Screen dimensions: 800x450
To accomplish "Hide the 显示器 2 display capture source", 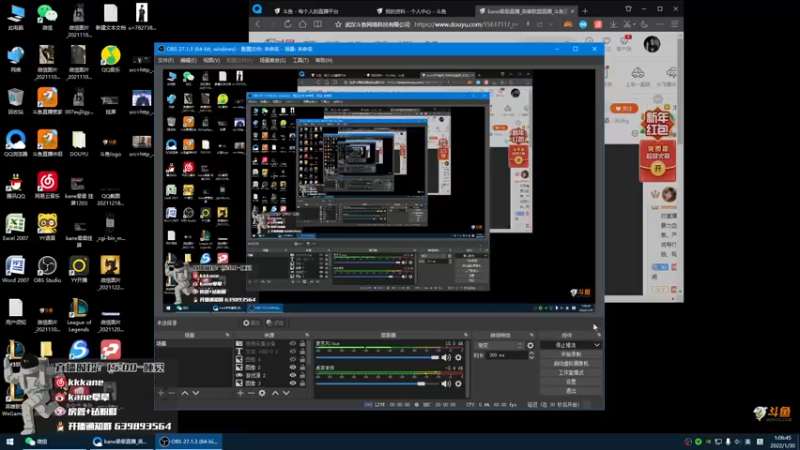I will click(293, 375).
